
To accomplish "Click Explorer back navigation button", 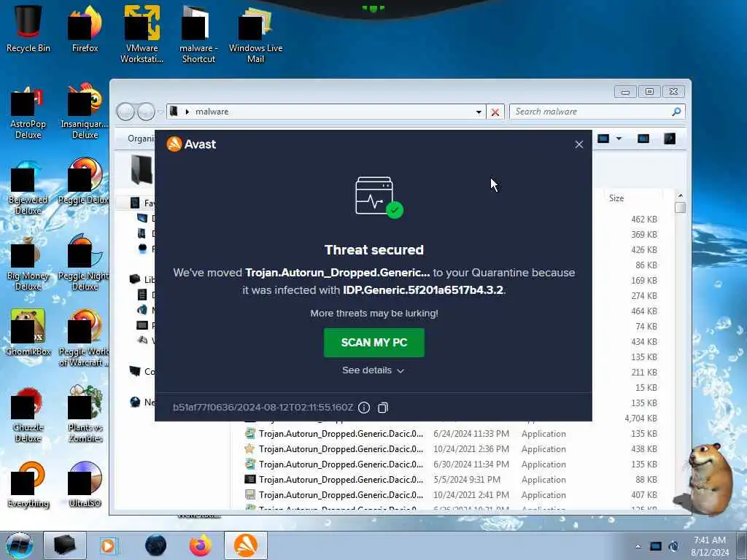I will click(x=125, y=112).
